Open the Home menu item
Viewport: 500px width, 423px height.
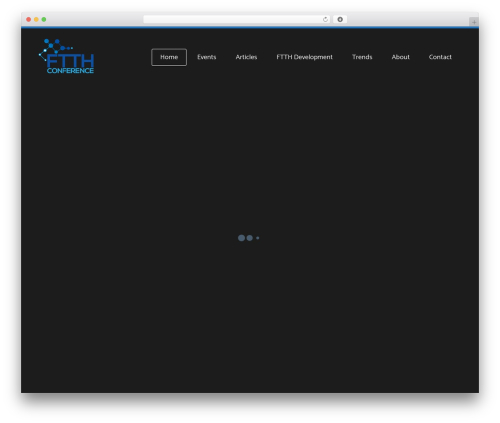[169, 57]
